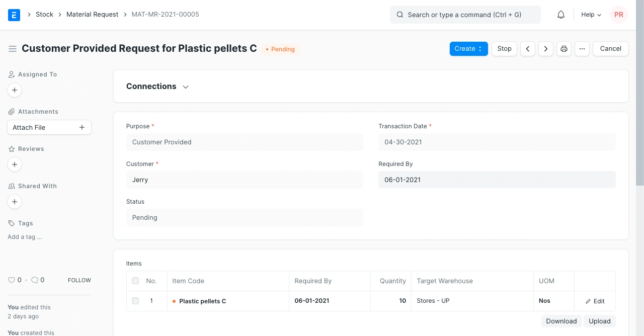This screenshot has height=336, width=644.
Task: Like this document with heart icon
Action: (12, 280)
